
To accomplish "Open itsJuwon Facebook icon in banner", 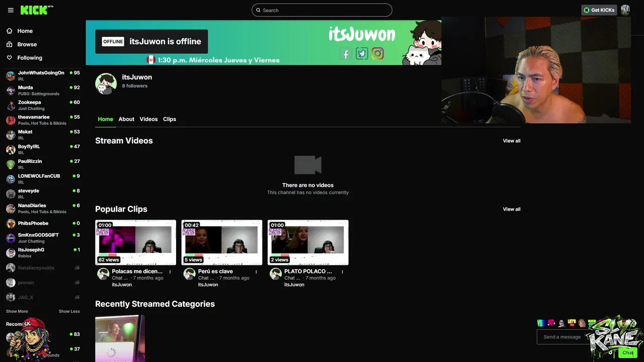I will tap(346, 54).
